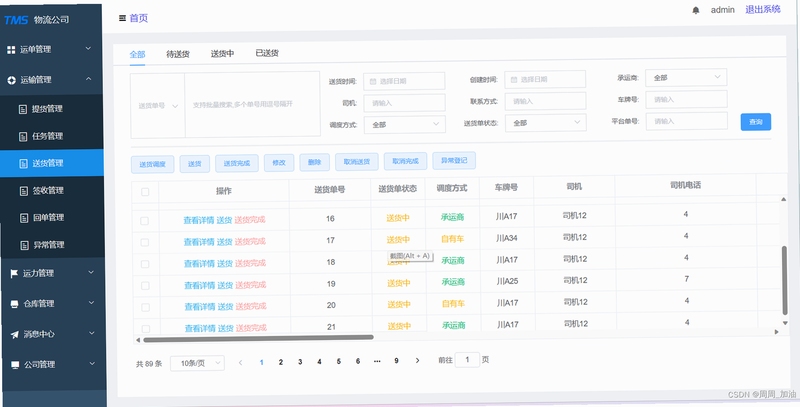Check the row for 送货单号 19
This screenshot has height=407, width=800.
(x=145, y=286)
